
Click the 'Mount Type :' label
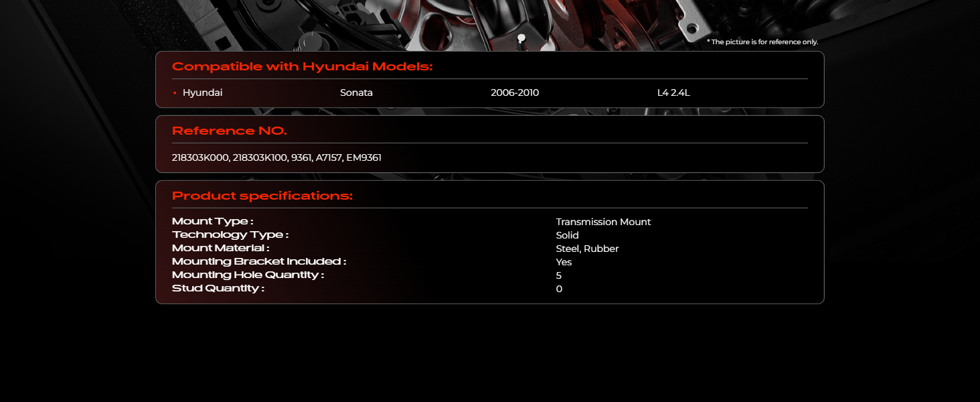pyautogui.click(x=212, y=221)
